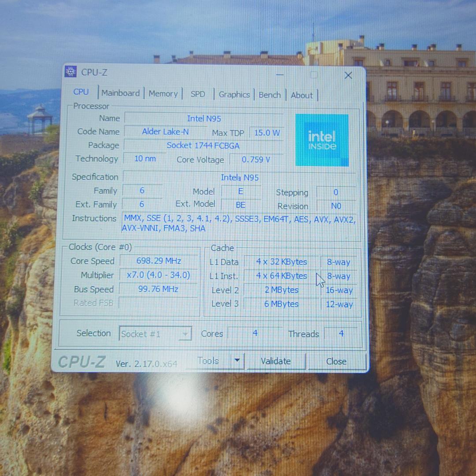Click the CPU-Z application icon in the title bar
This screenshot has height=476, width=476.
71,72
